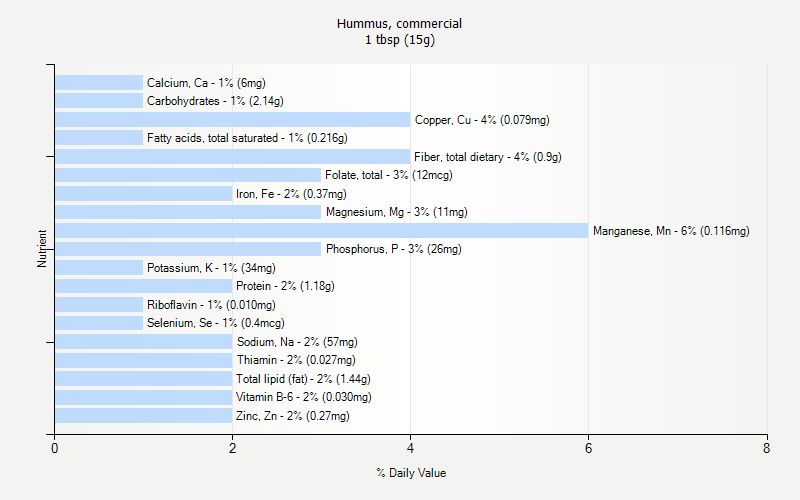Click the Carbohydrates bar label
The image size is (800, 500).
click(x=215, y=101)
